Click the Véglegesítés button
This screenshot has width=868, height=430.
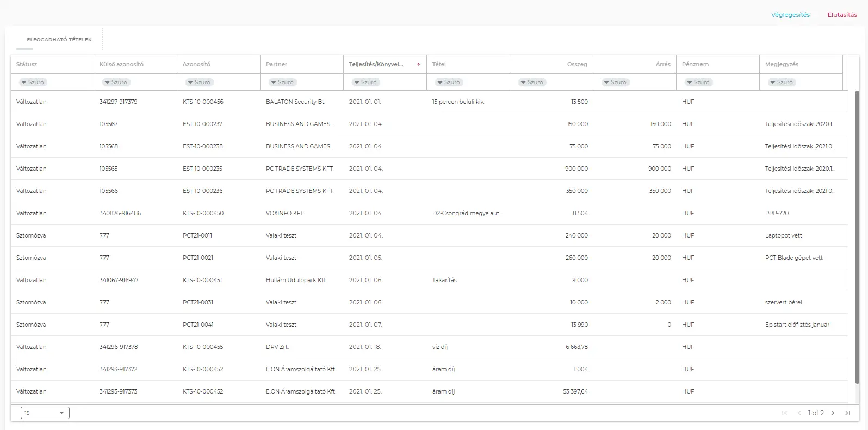790,15
